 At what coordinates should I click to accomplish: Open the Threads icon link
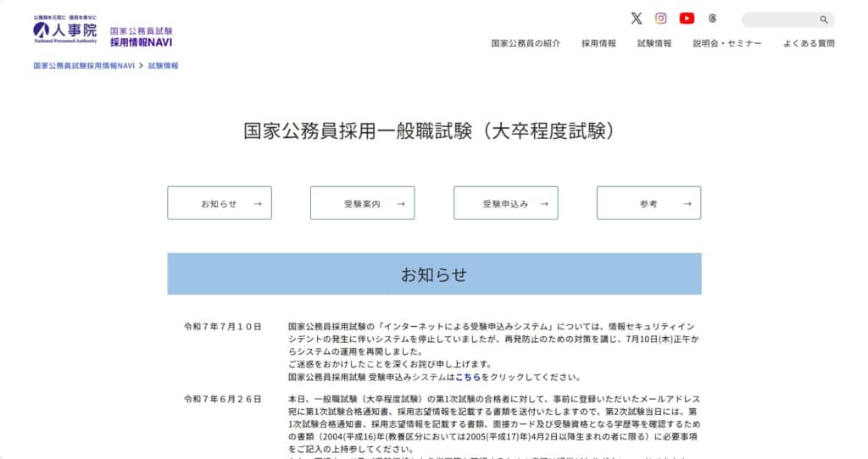pyautogui.click(x=712, y=19)
